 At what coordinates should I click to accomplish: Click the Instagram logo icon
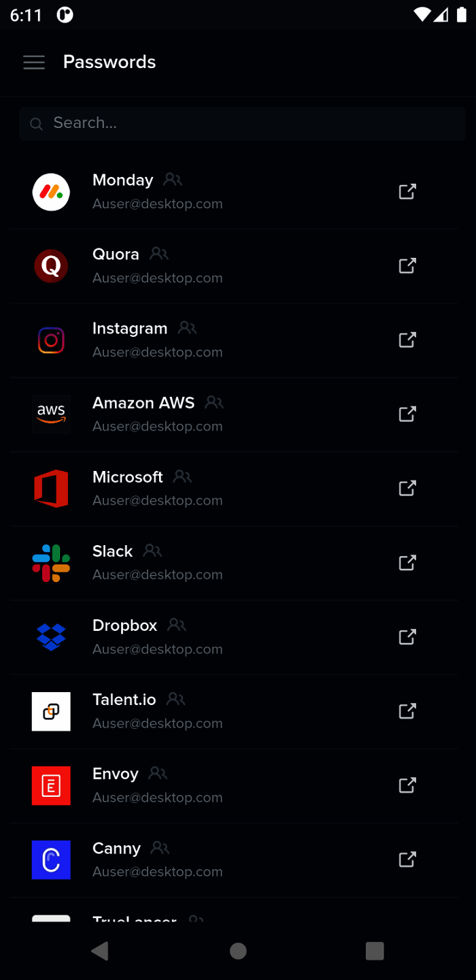coord(51,340)
